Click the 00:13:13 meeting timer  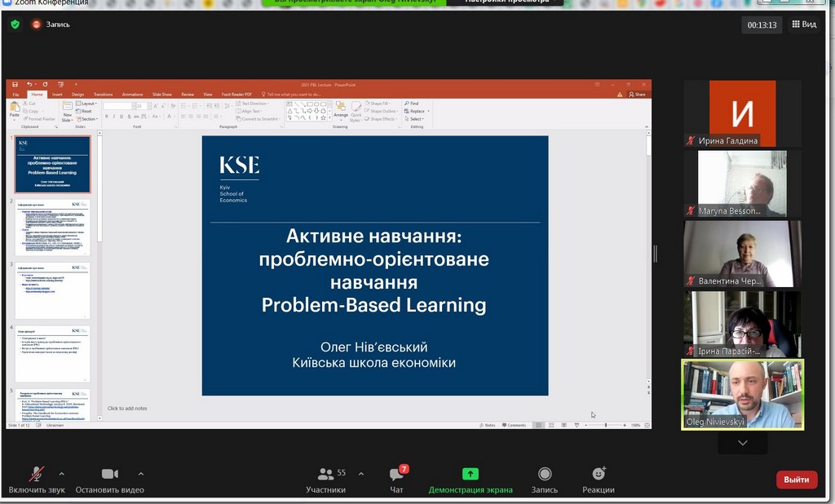point(762,24)
